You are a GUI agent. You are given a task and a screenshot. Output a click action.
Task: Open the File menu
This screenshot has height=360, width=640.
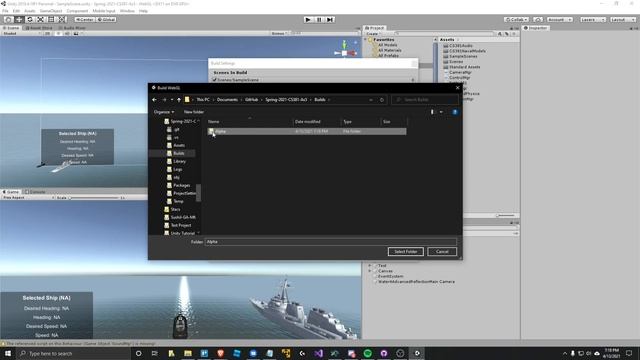pyautogui.click(x=5, y=11)
